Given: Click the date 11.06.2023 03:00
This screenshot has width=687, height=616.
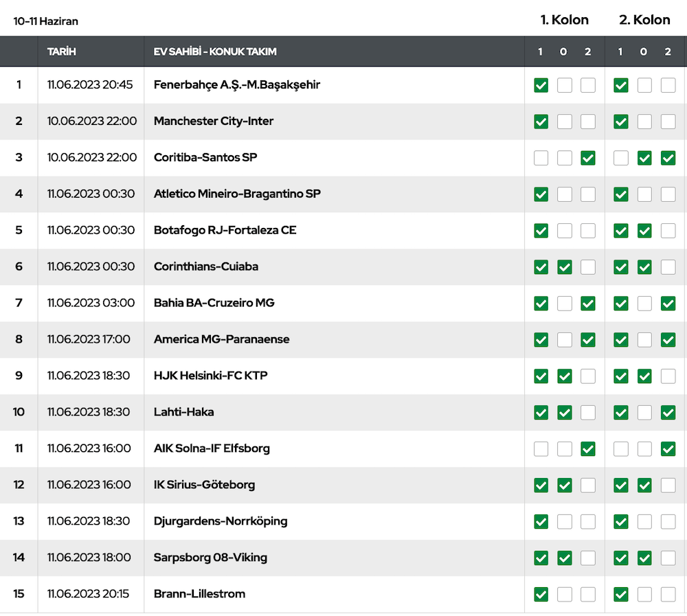Looking at the screenshot, I should coord(91,303).
